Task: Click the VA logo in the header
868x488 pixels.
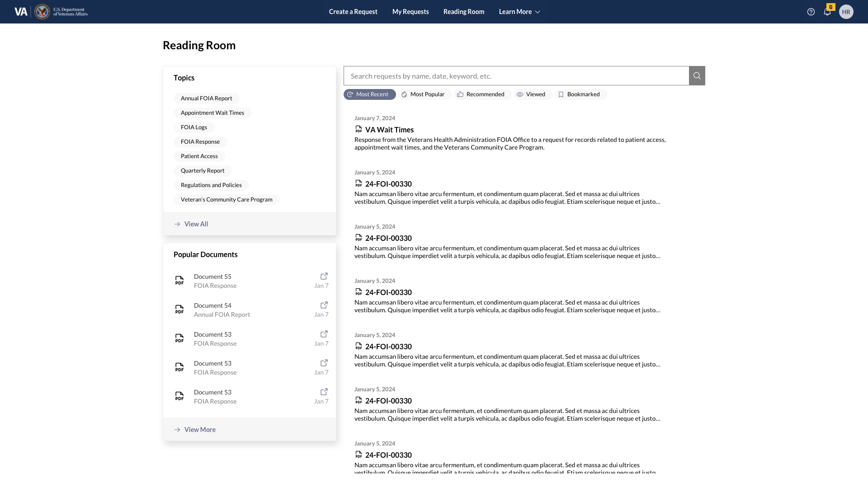Action: [20, 11]
